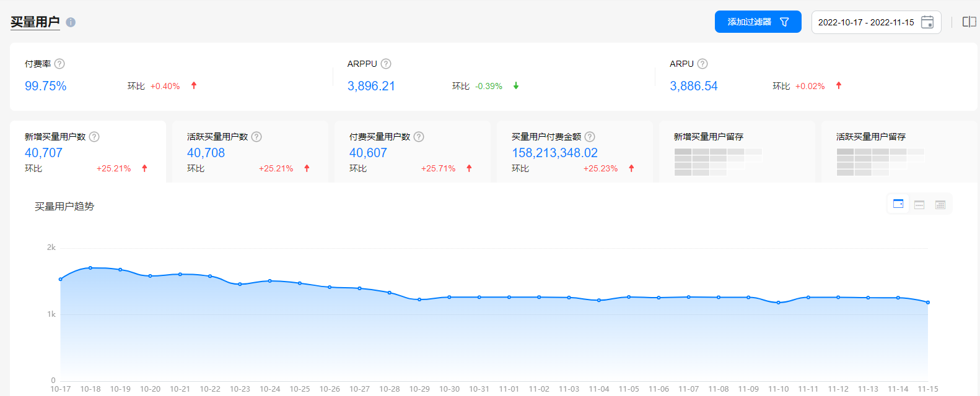Click the chart data point at 11-10
Viewport: 980px width, 396px height.
[x=779, y=303]
